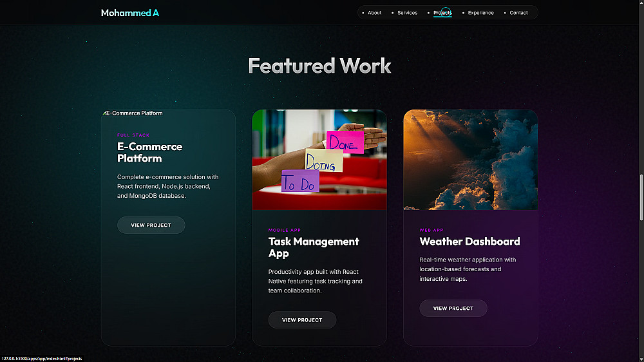Click the Mohammed A site logo
This screenshot has height=362, width=644.
130,13
